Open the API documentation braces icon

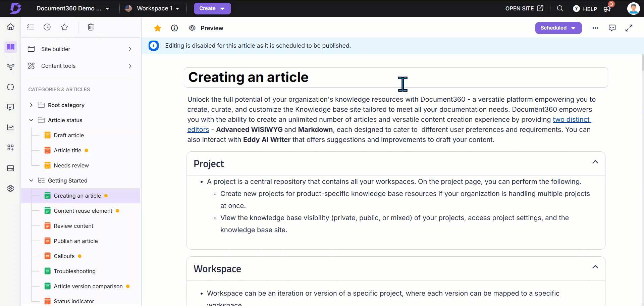(11, 87)
